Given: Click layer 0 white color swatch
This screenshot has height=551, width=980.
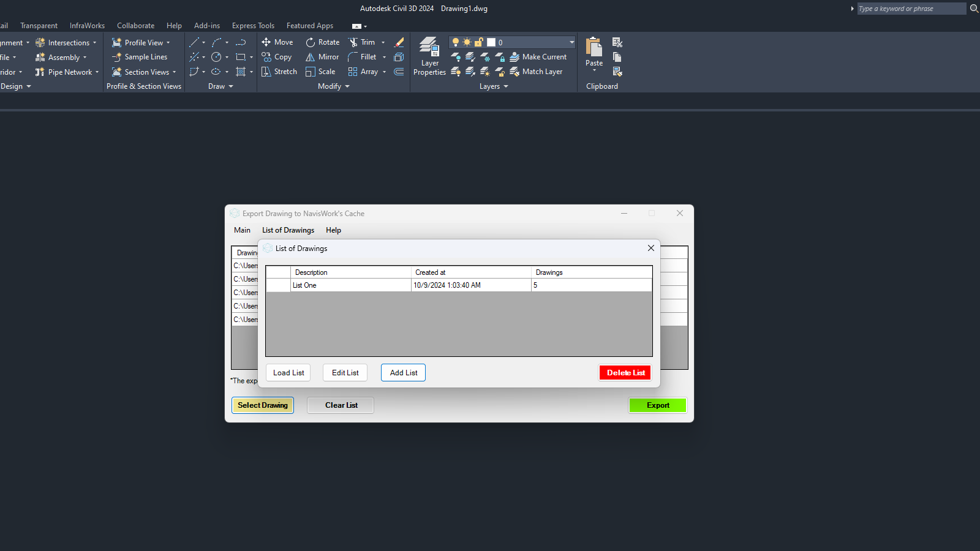Looking at the screenshot, I should 491,42.
